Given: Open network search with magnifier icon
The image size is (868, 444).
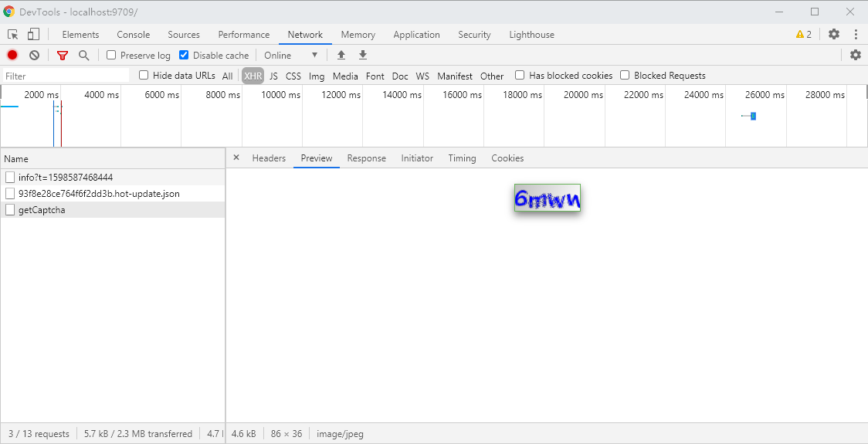Looking at the screenshot, I should coord(83,55).
